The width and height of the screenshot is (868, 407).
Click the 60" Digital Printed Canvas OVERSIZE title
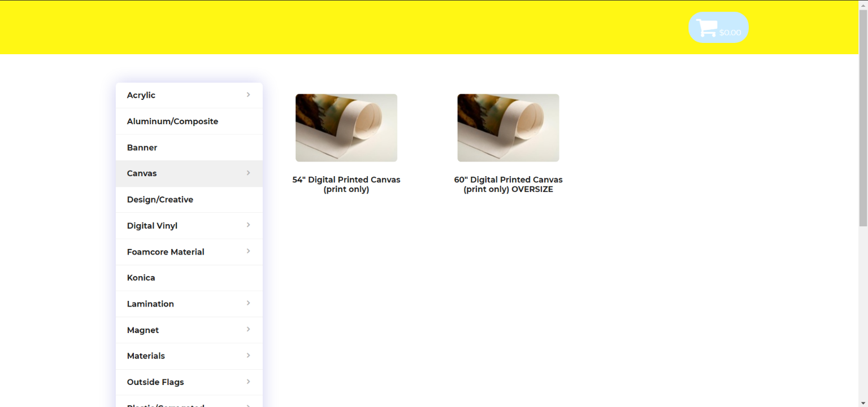click(508, 185)
